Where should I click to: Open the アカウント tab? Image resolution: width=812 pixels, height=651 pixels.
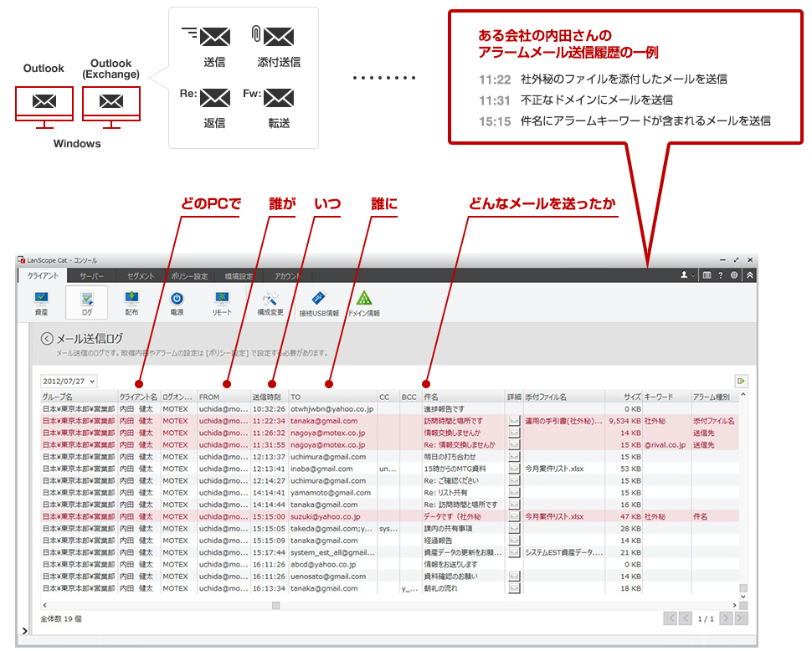pos(287,276)
